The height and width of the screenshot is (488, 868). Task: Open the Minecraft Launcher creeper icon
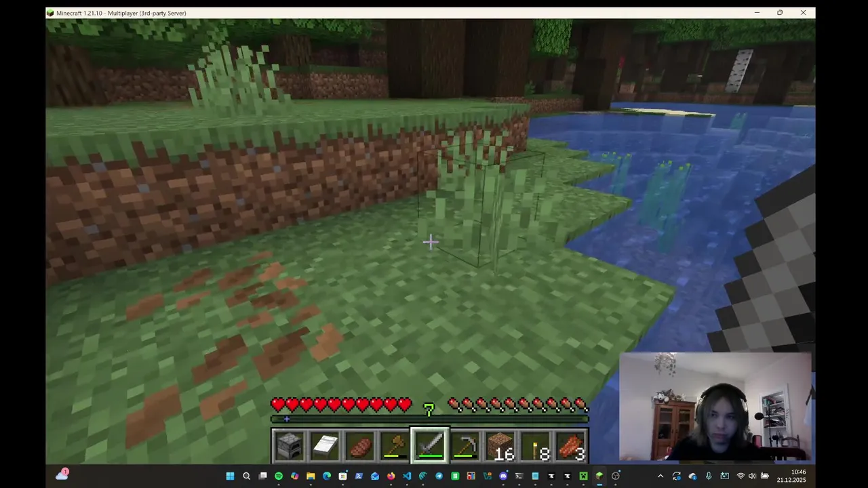(x=583, y=476)
